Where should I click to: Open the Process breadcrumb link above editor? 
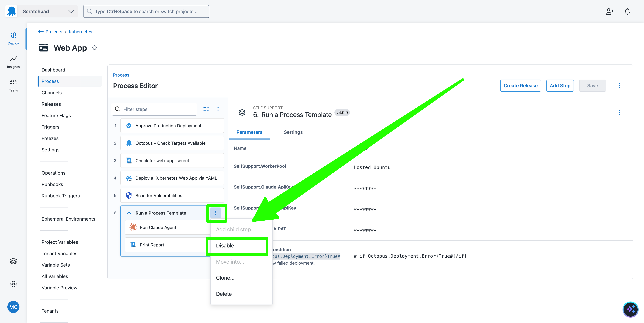click(x=121, y=75)
